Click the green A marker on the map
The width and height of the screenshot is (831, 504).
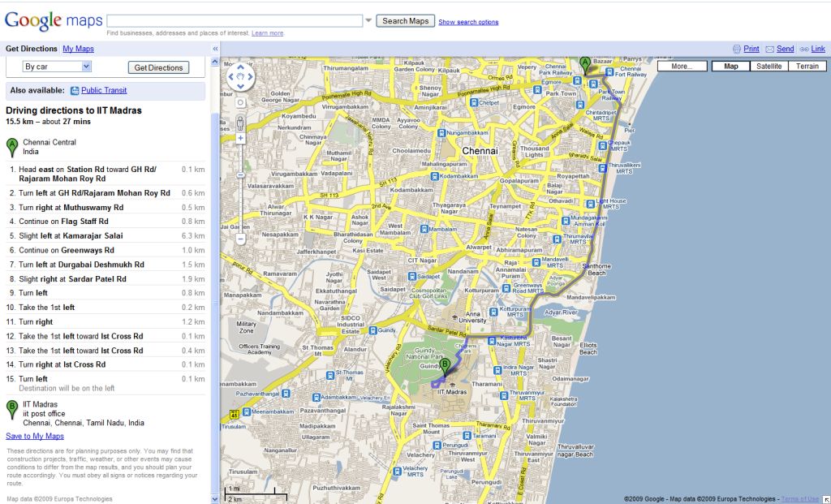tap(585, 67)
